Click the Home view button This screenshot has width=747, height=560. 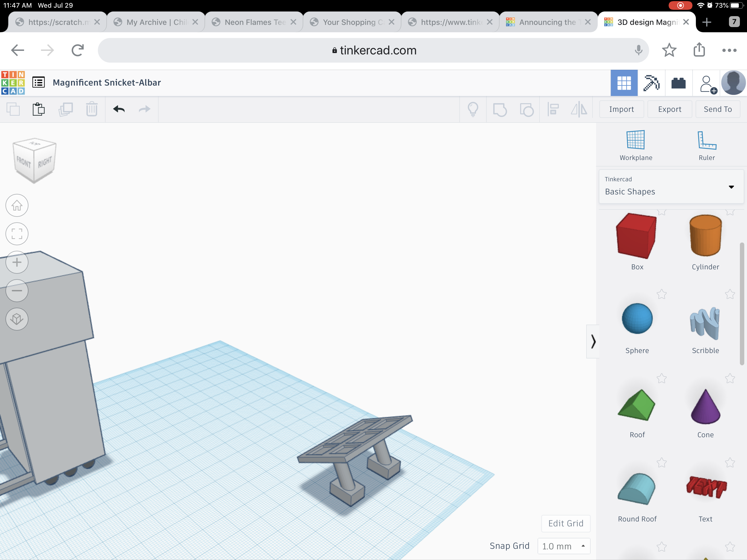17,205
